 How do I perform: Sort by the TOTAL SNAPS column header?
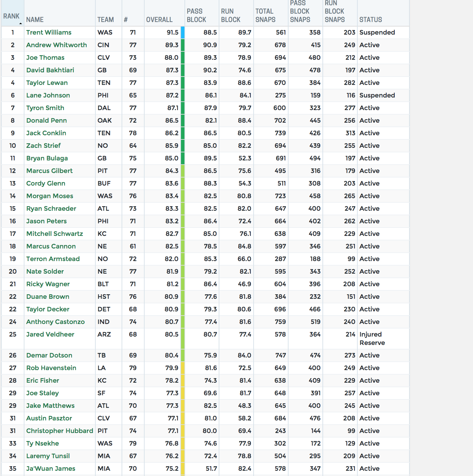click(265, 16)
